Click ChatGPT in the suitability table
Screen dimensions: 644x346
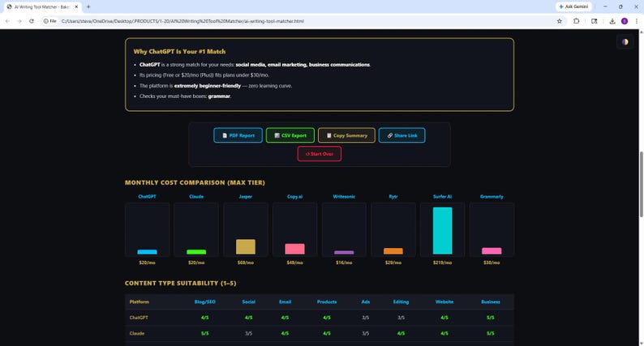tap(139, 318)
